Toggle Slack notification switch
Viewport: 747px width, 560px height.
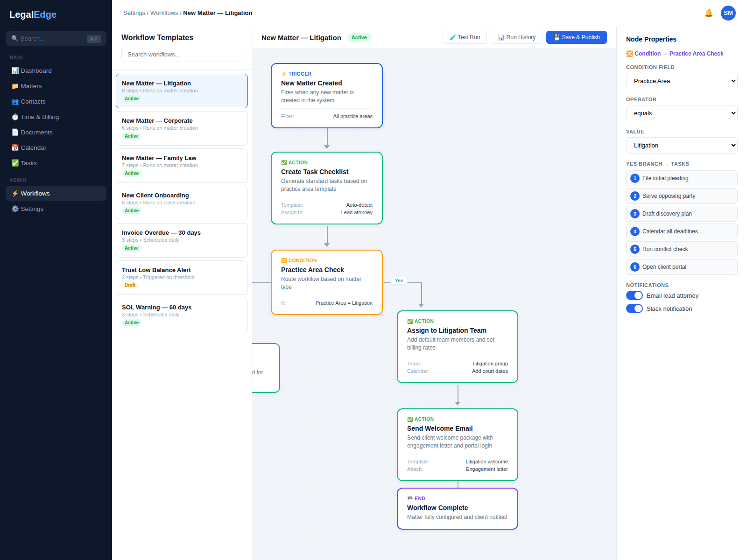point(634,309)
